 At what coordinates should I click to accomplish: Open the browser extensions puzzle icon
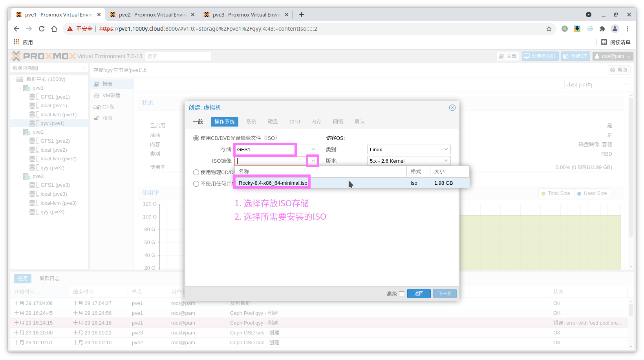pos(602,29)
